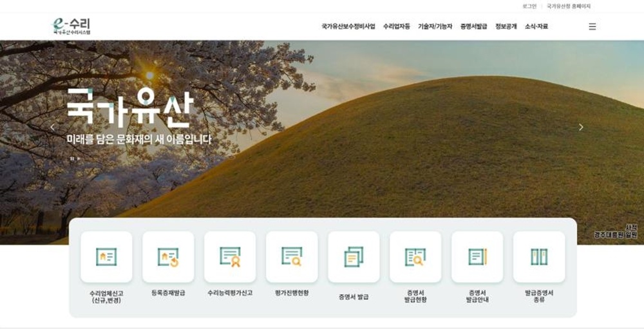The image size is (644, 329).
Task: Click the 경주대릉원 일원 photo caption
Action: 615,234
